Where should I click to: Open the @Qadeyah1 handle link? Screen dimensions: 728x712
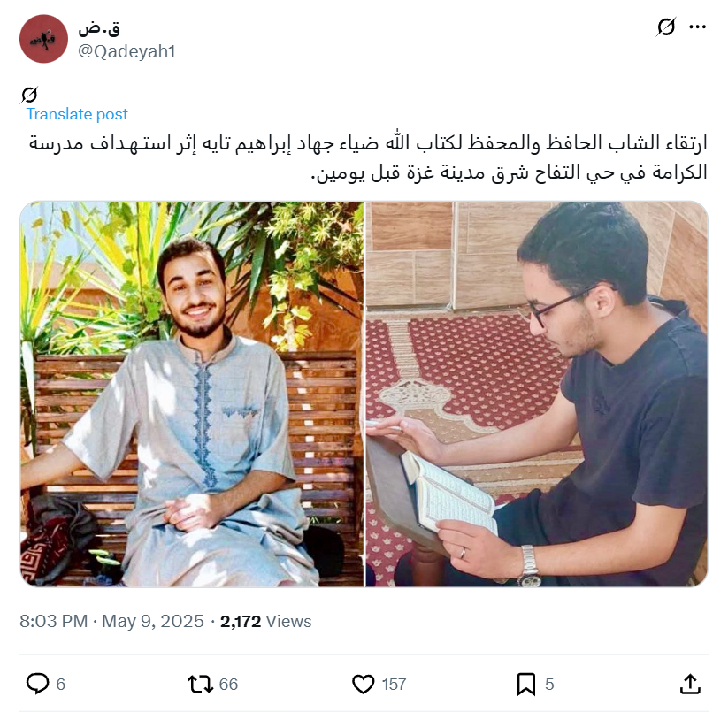[x=126, y=51]
